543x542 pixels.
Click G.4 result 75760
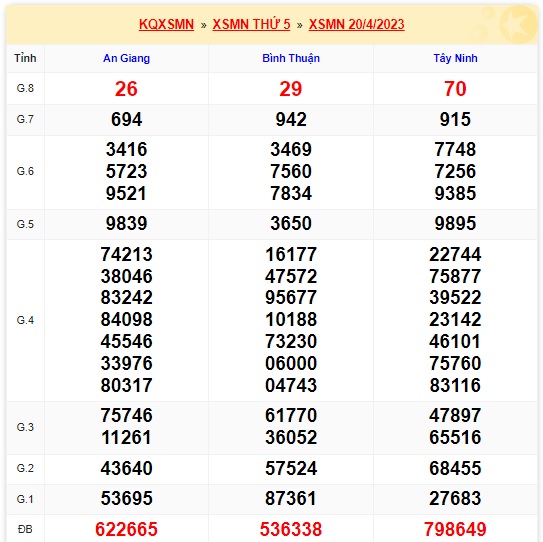455,363
